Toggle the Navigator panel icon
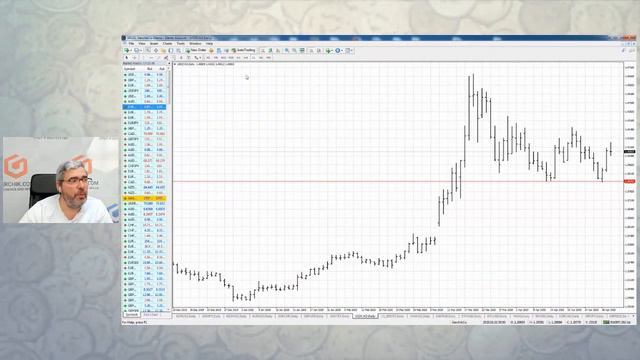 (x=163, y=50)
